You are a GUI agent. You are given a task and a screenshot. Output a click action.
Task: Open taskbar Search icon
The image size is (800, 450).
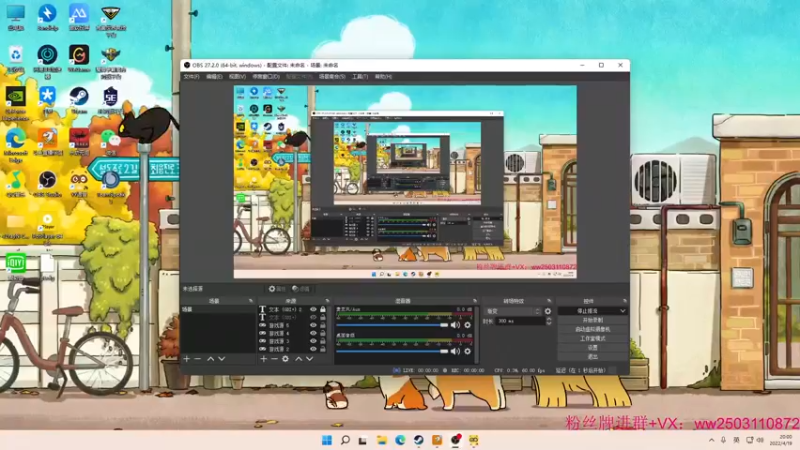tap(345, 440)
